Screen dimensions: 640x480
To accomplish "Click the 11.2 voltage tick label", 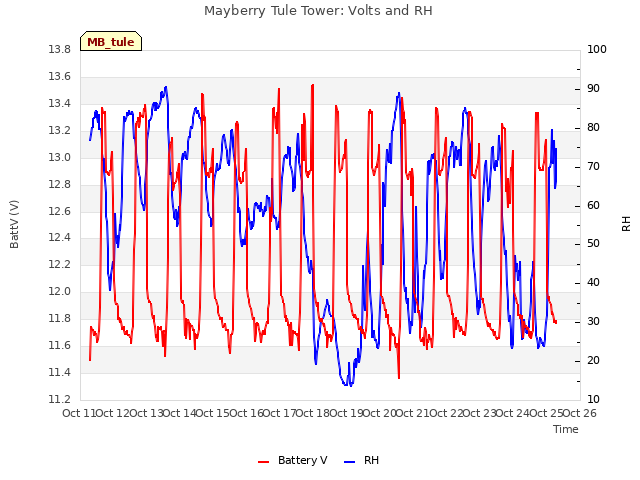I will pyautogui.click(x=60, y=400).
